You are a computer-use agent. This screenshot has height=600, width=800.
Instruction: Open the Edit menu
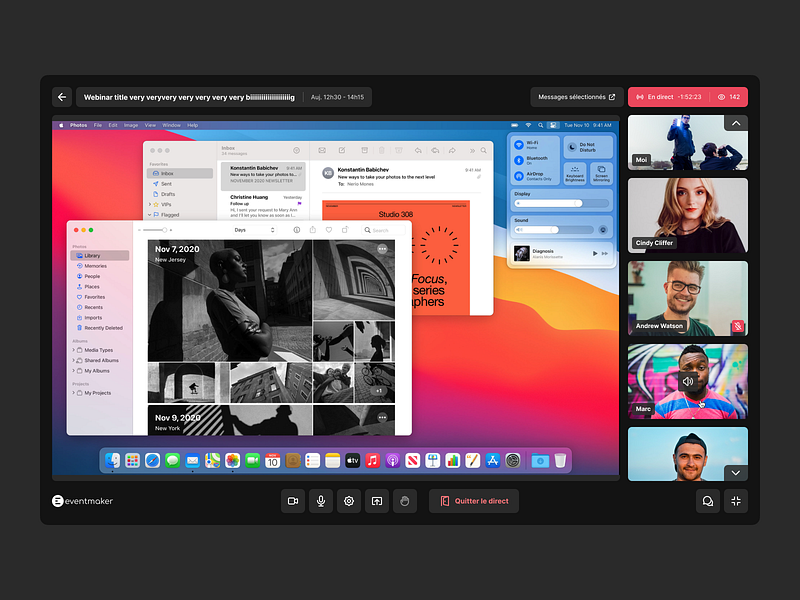point(113,125)
